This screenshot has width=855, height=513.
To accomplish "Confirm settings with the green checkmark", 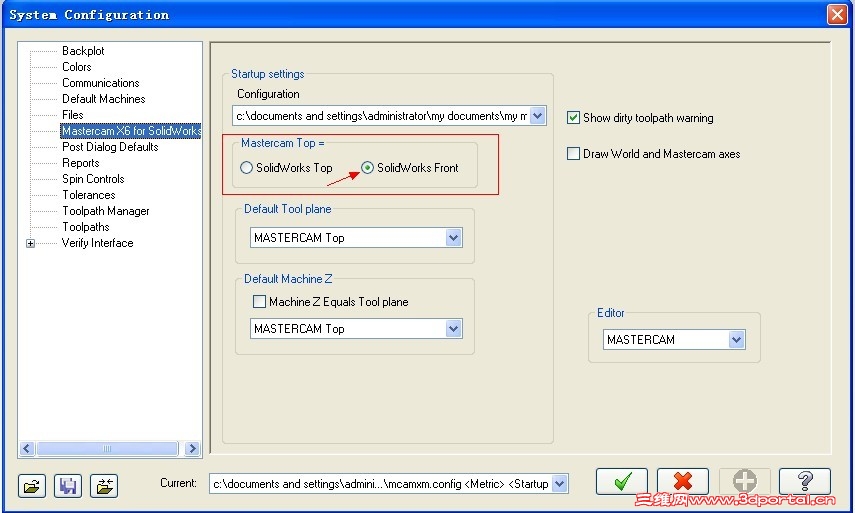I will click(622, 481).
